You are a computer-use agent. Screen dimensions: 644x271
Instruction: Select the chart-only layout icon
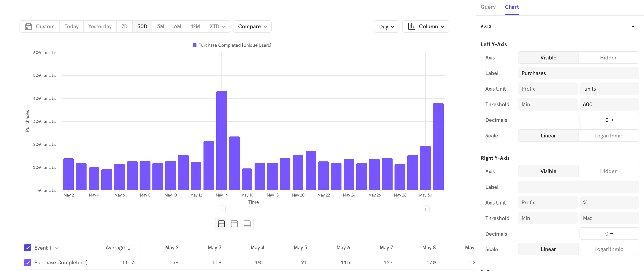pyautogui.click(x=247, y=224)
